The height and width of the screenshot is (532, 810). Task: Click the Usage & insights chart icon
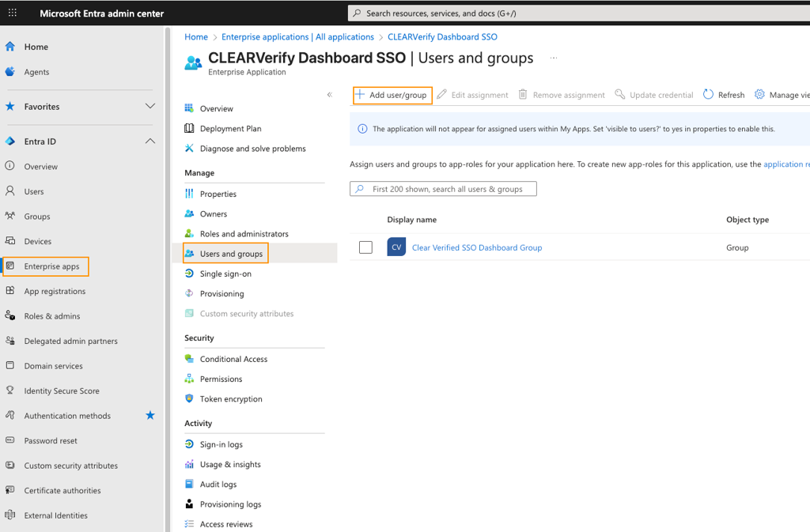point(189,464)
